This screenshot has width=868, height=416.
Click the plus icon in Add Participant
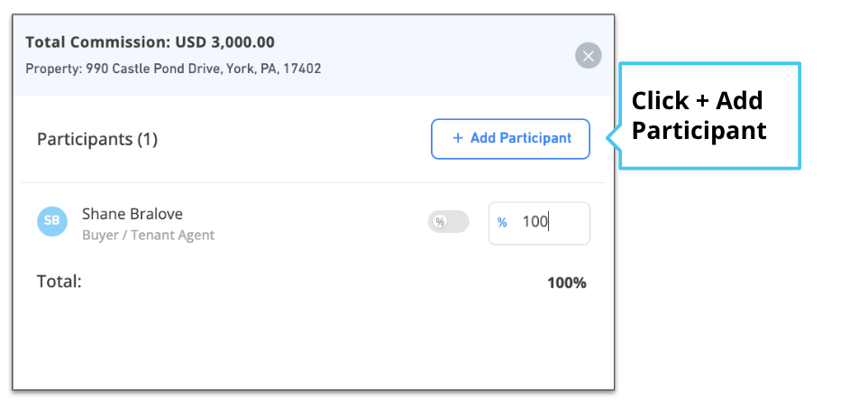point(458,138)
